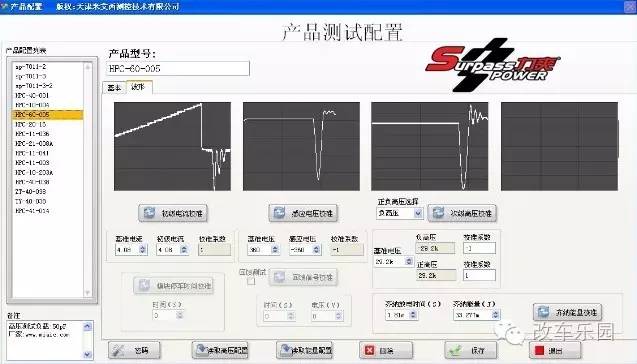Click the save button with green check icon
The image size is (637, 364).
tap(471, 350)
